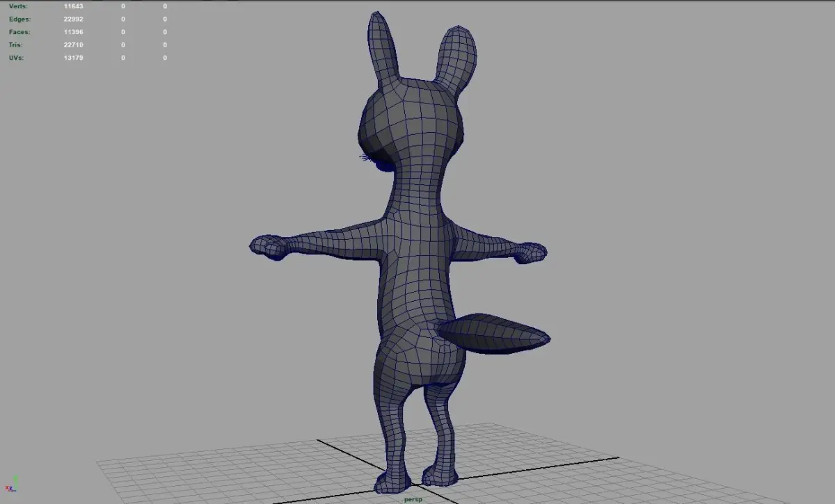Select the rabbit model's tail
835x504 pixels.
(x=494, y=334)
